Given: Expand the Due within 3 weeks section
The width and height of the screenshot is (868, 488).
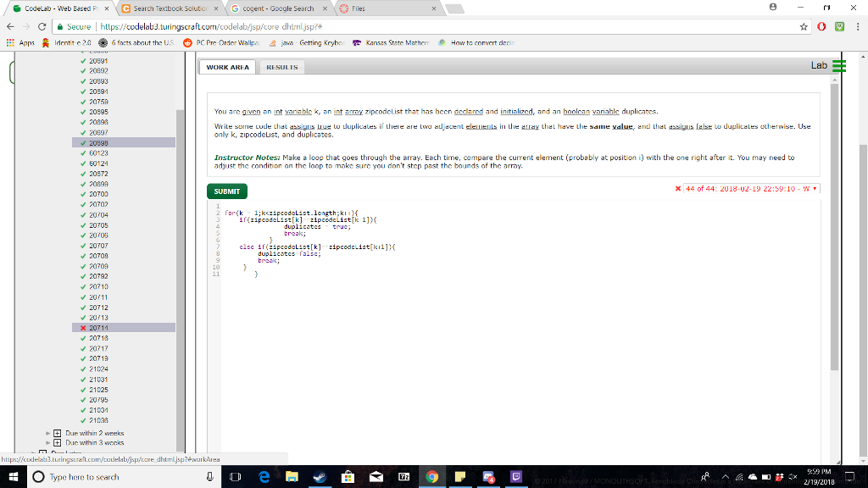Looking at the screenshot, I should coord(57,442).
